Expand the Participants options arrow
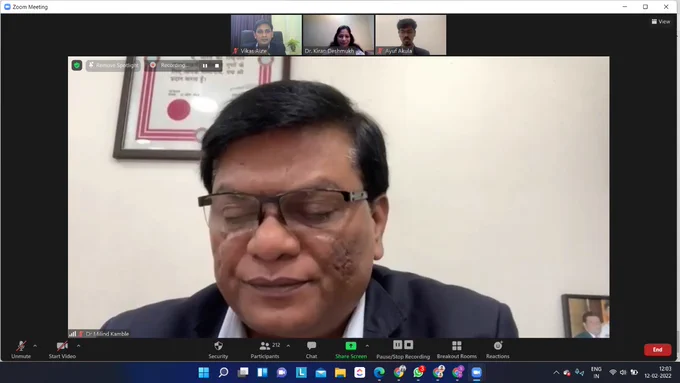 [x=288, y=346]
